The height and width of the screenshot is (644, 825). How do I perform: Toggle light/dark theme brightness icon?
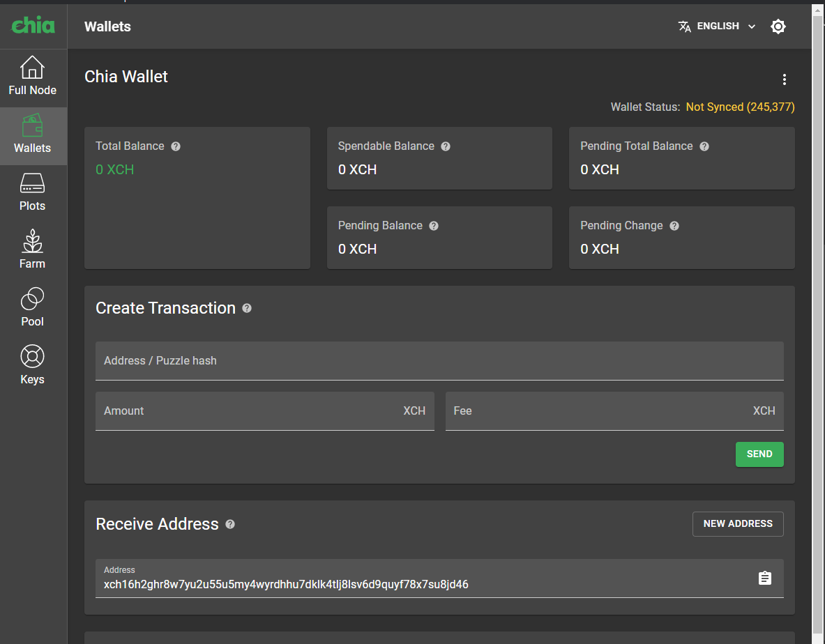(778, 26)
